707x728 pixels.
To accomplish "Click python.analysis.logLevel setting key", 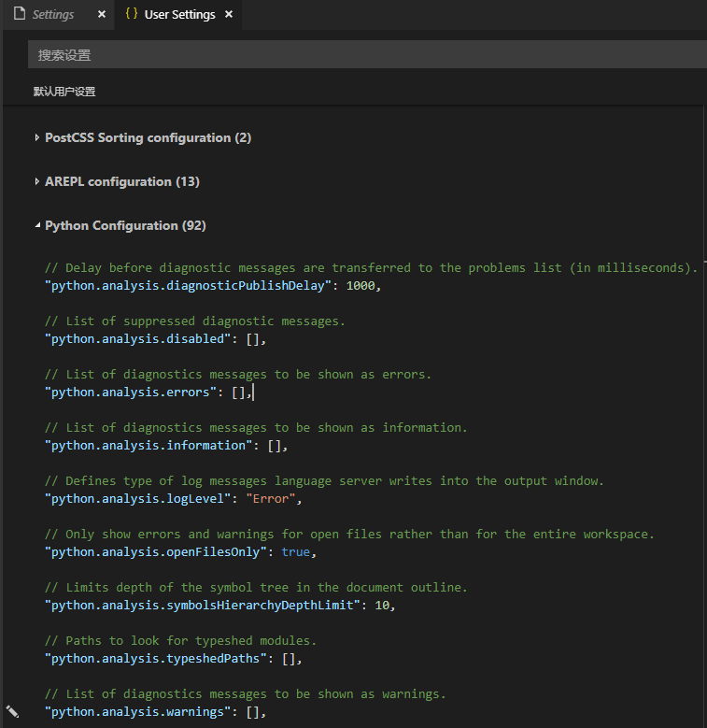I will (138, 499).
